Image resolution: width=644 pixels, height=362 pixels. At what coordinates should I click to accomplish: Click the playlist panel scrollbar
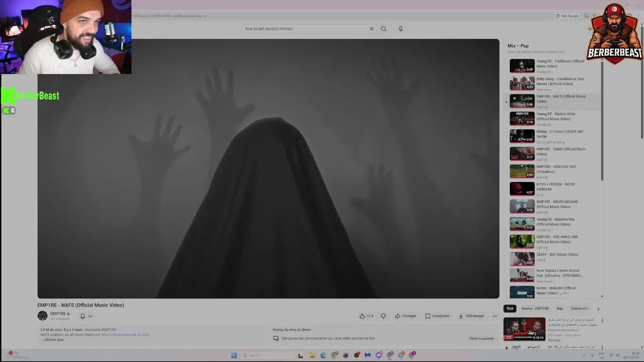click(602, 121)
